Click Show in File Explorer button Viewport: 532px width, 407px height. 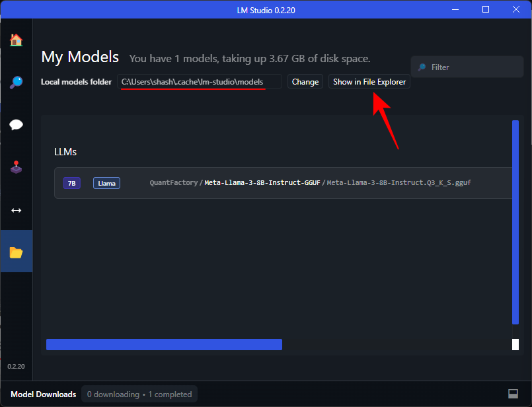coord(369,82)
